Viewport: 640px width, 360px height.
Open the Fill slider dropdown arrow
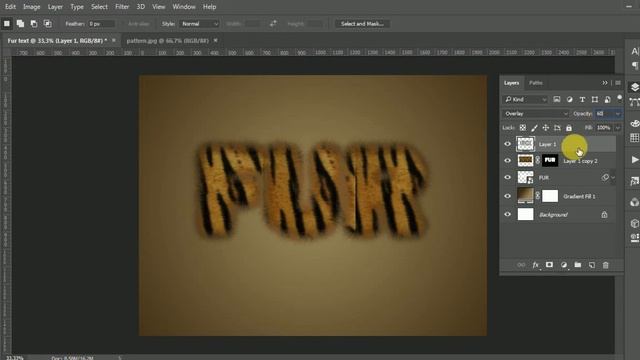click(618, 128)
